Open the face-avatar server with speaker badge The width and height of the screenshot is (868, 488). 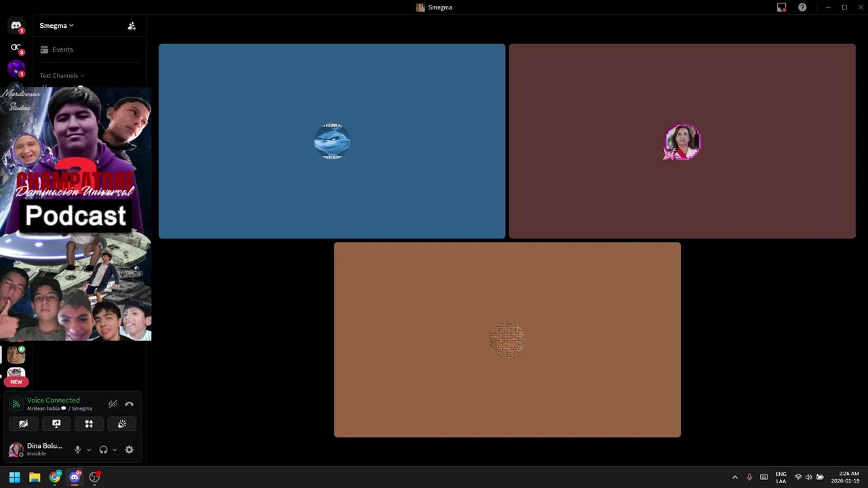[16, 354]
